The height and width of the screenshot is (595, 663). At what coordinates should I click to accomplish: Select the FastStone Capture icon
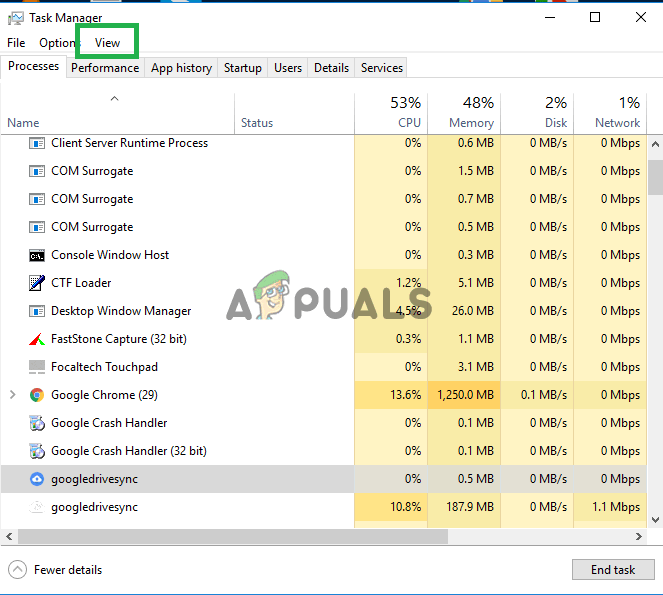pos(37,339)
